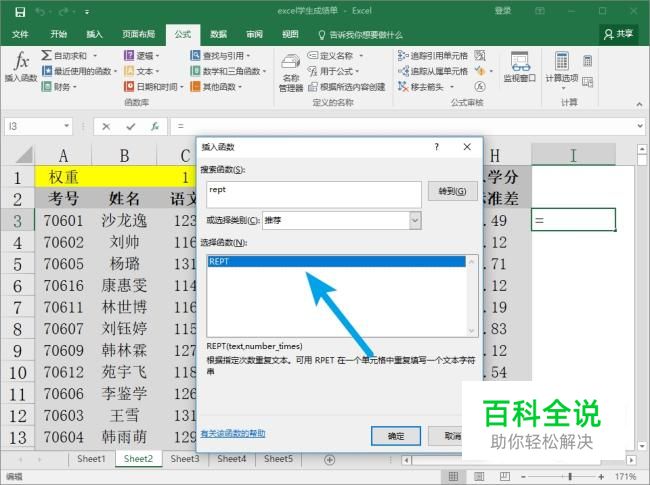
Task: Click the Show Formulas icon
Action: (x=480, y=56)
